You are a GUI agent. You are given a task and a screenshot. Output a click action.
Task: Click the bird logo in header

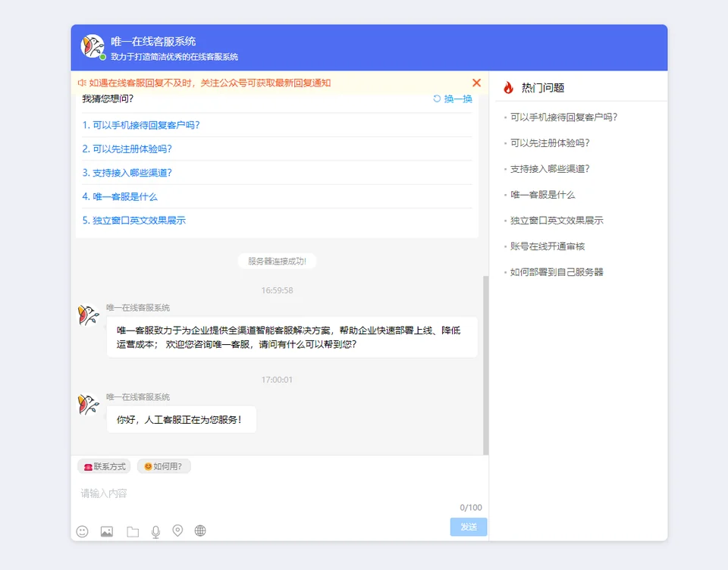point(93,46)
